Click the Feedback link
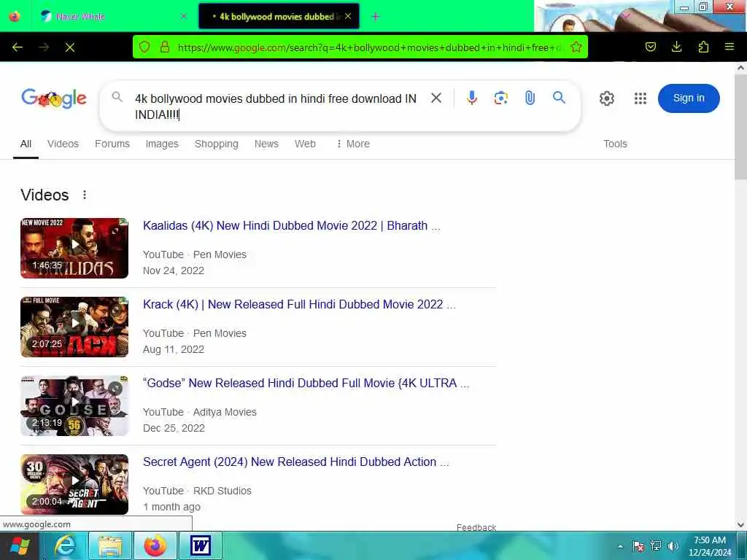 [476, 527]
